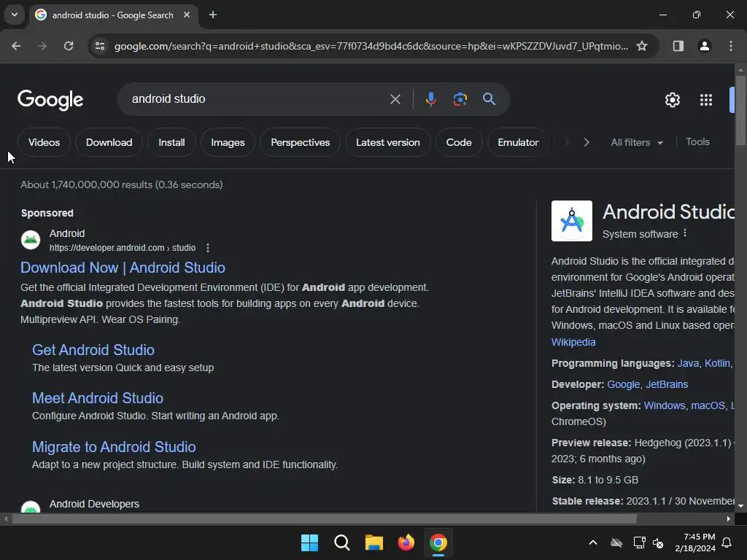Filter results by Images
The width and height of the screenshot is (747, 560).
pos(228,142)
